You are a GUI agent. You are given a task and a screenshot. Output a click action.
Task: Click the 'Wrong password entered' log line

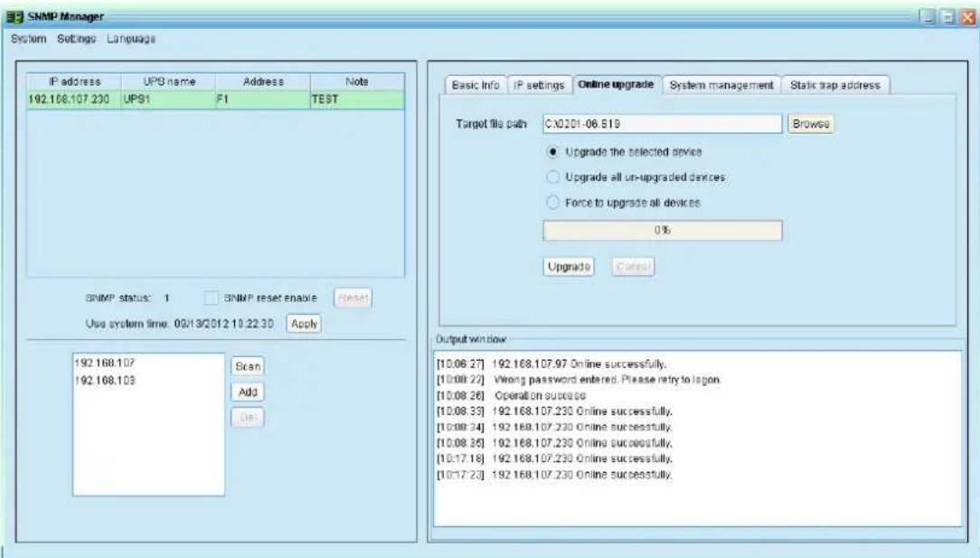(578, 380)
